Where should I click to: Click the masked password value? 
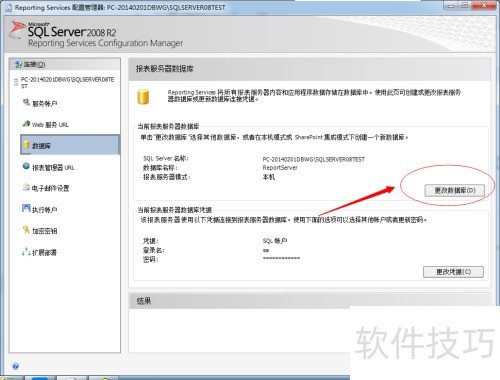[x=281, y=258]
